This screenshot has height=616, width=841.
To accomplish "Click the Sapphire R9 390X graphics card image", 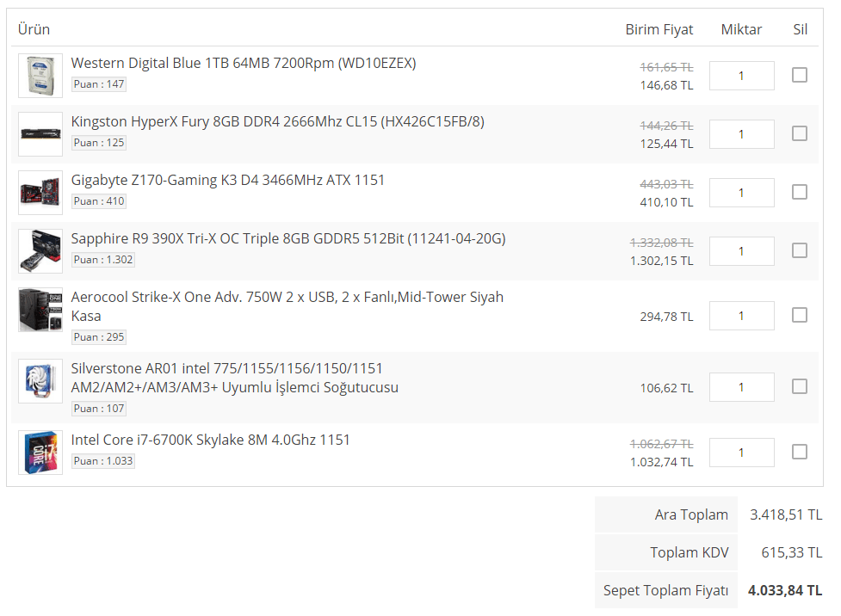I will tap(40, 251).
